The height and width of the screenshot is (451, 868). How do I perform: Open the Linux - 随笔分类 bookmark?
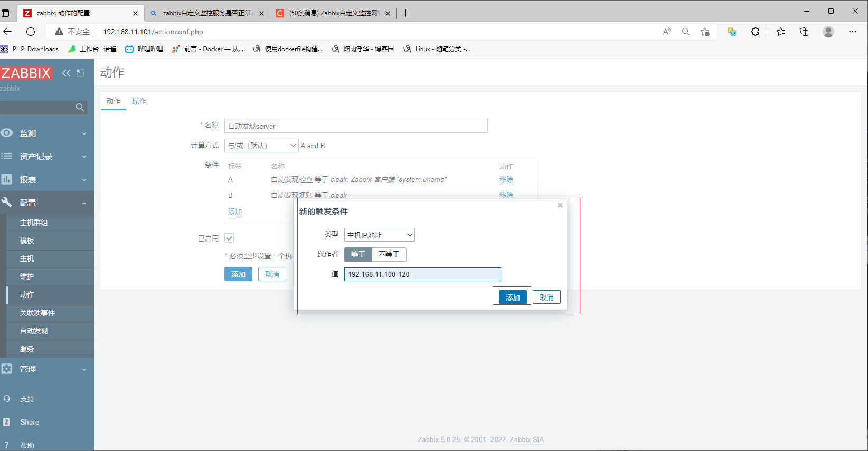click(x=437, y=49)
